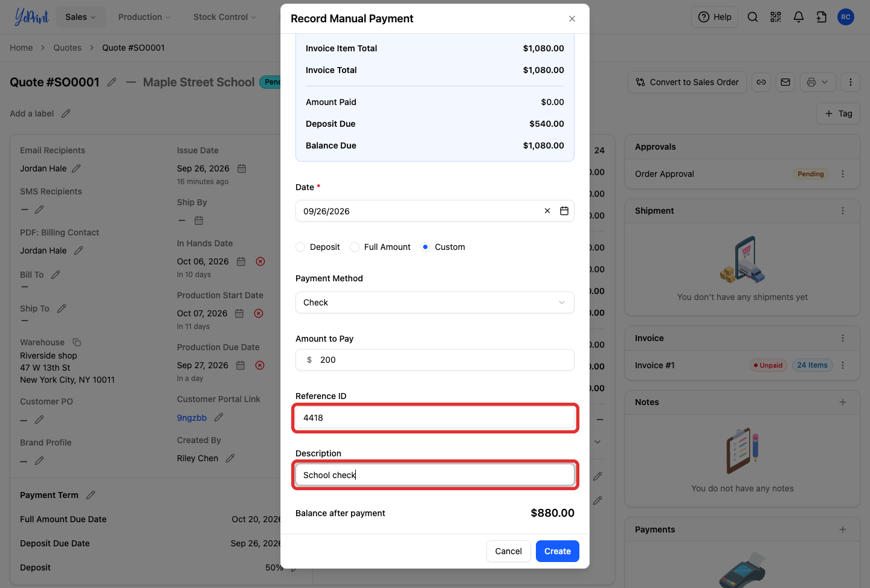Copy quote link icon button
This screenshot has width=870, height=588.
[761, 82]
